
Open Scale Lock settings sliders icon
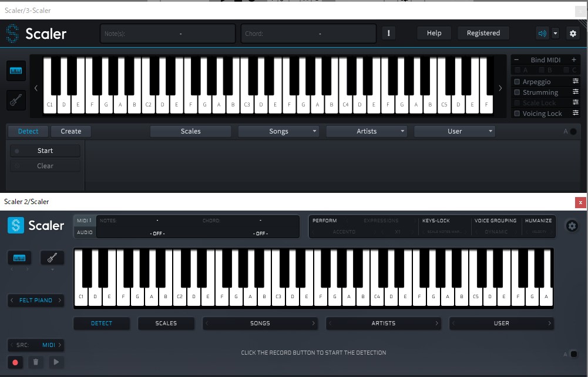point(575,102)
